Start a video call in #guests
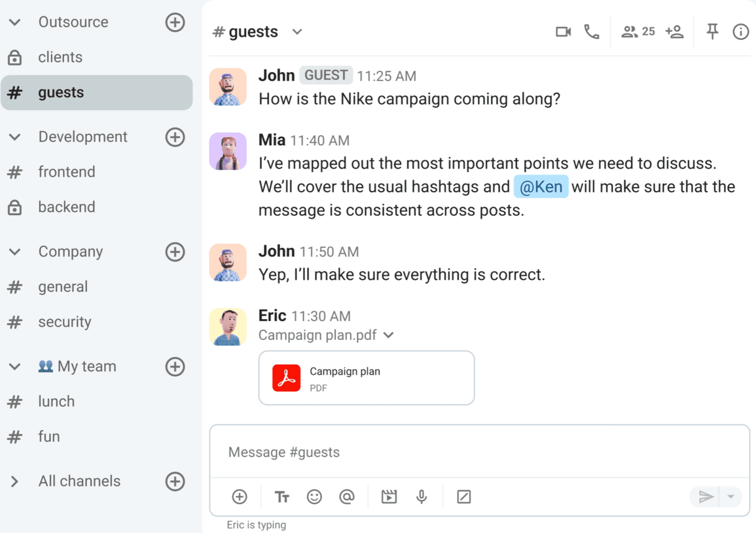Viewport: 756px width, 533px height. 563,31
